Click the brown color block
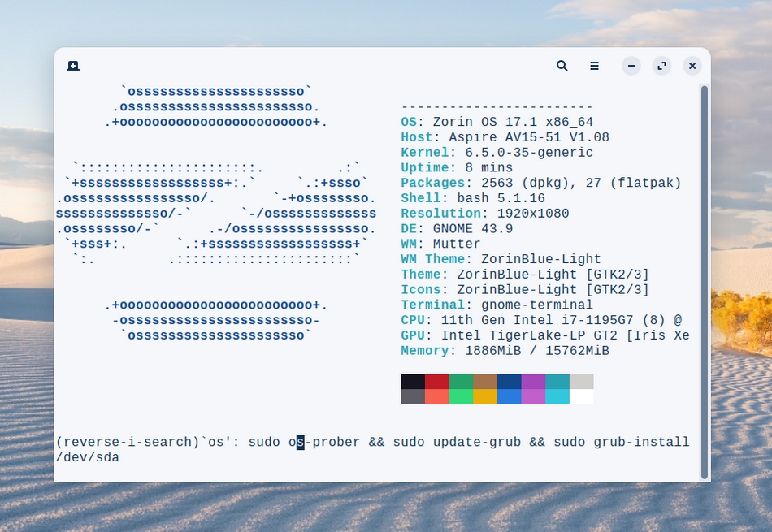This screenshot has height=532, width=772. pyautogui.click(x=485, y=382)
